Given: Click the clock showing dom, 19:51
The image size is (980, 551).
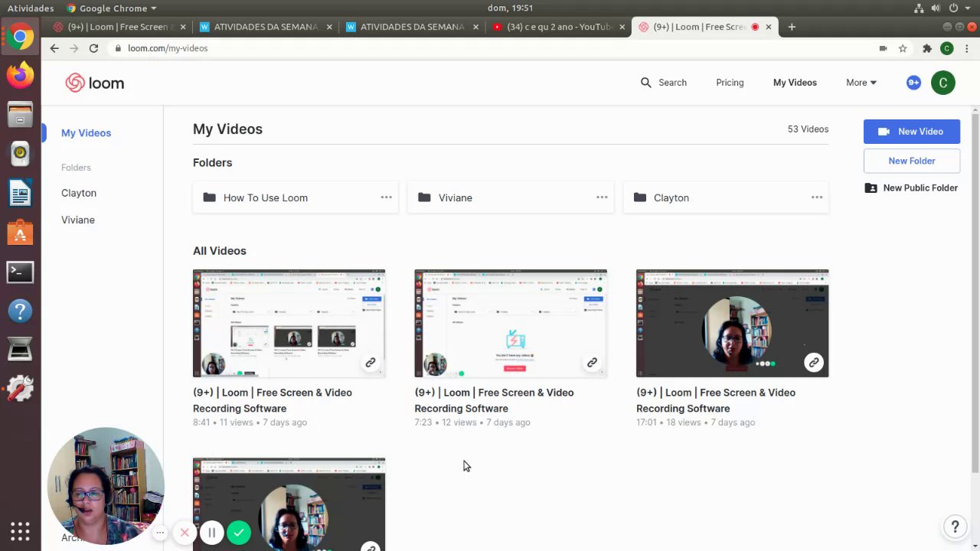Looking at the screenshot, I should 510,8.
